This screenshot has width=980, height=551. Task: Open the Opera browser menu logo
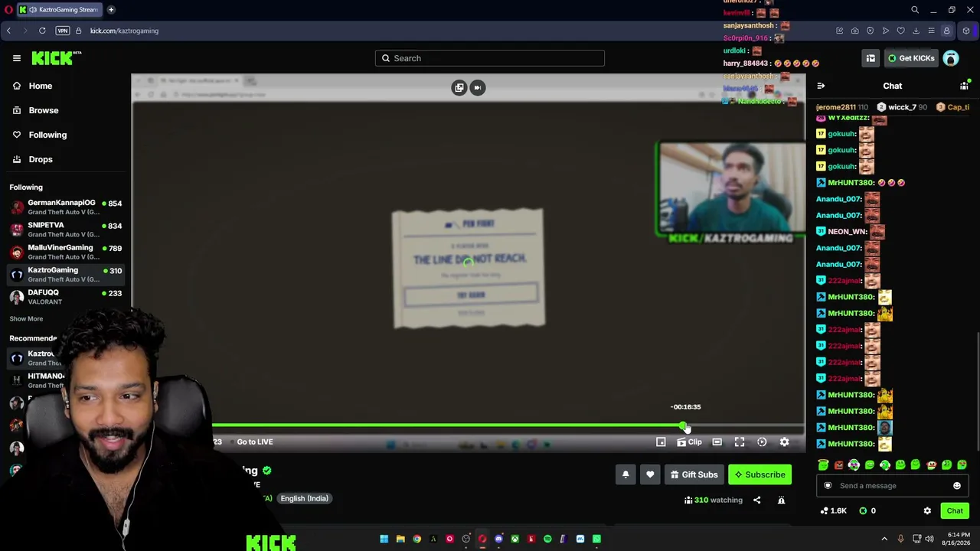8,10
